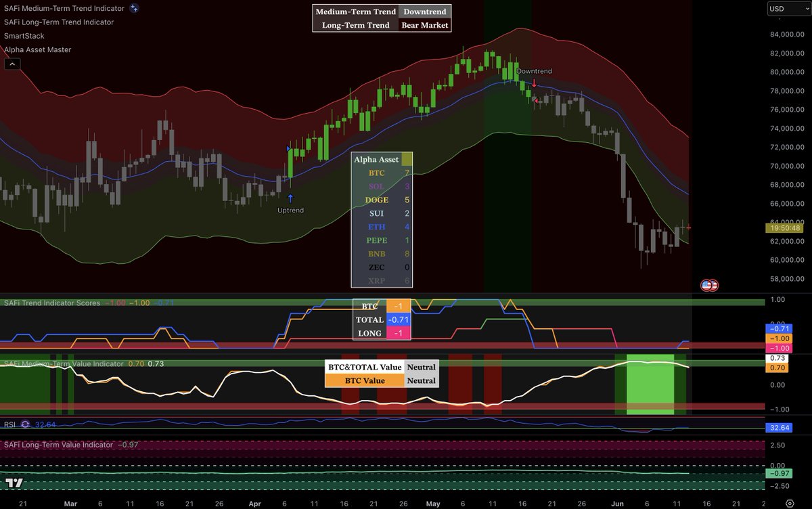Select SAFi Long-Term Value Indicator pane title
Image resolution: width=812 pixels, height=509 pixels.
pos(59,445)
